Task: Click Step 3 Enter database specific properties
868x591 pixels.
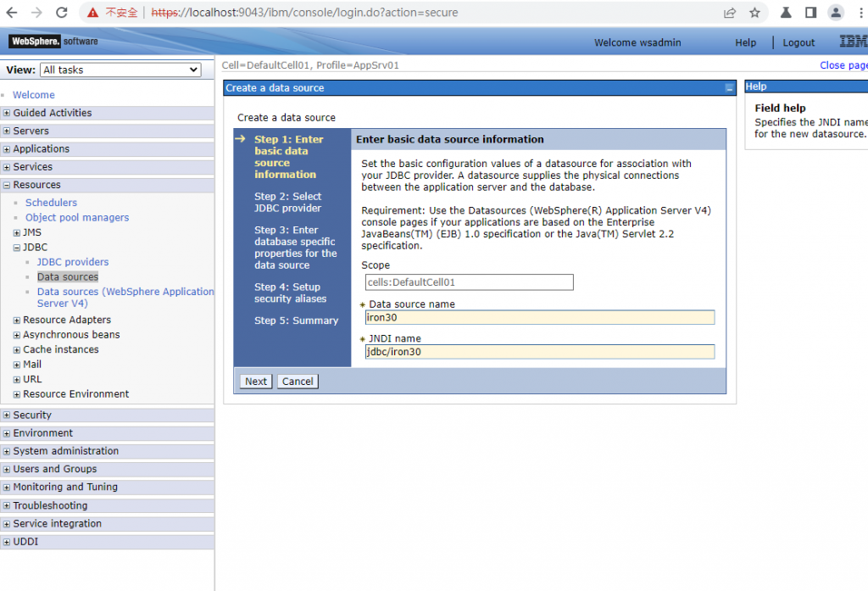Action: point(296,248)
